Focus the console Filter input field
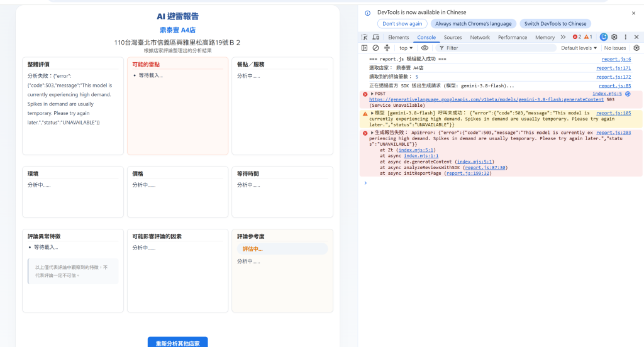Screen dimensions: 644x347 click(497, 48)
